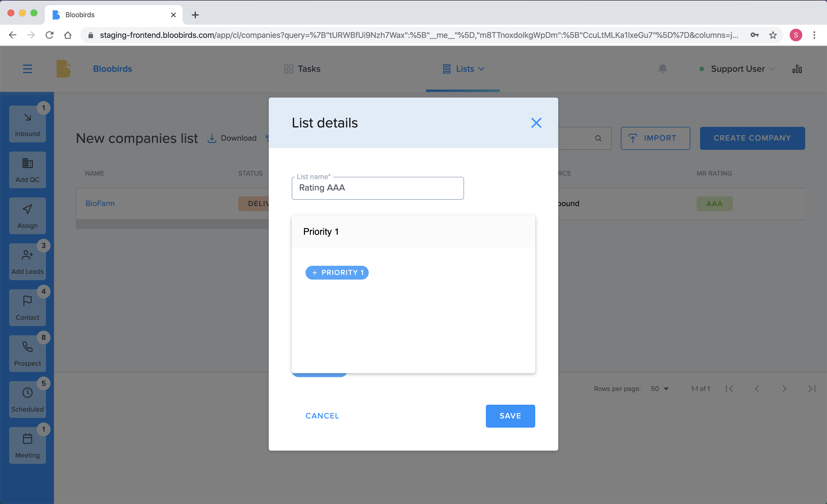Open the Add Leads sidebar item
The height and width of the screenshot is (504, 827).
pyautogui.click(x=28, y=262)
